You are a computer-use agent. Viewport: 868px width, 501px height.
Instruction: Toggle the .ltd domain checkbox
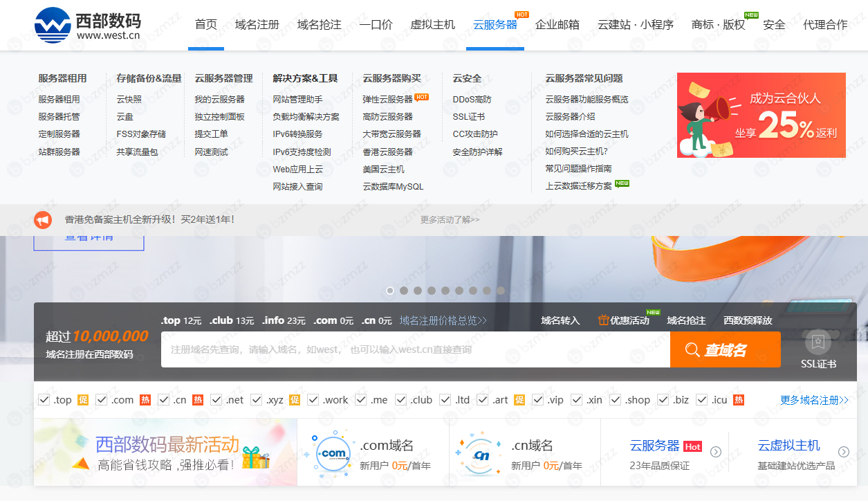coord(445,400)
